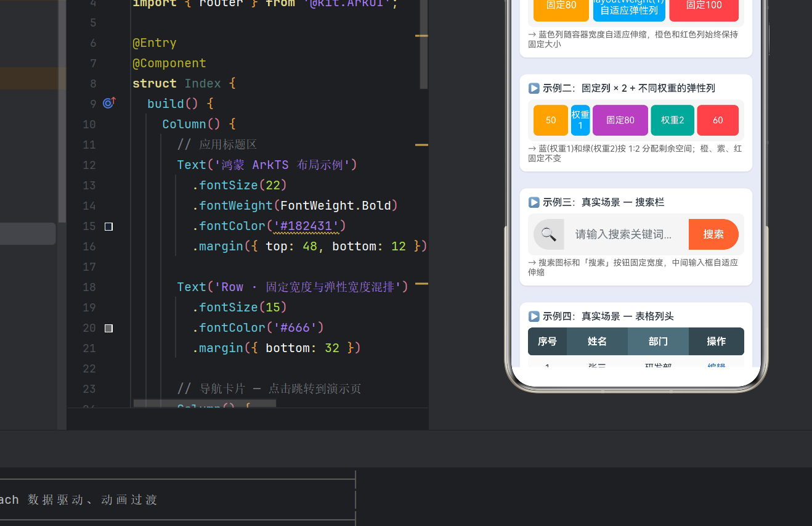Click the .fontSize(15) line
812x526 pixels.
point(240,307)
